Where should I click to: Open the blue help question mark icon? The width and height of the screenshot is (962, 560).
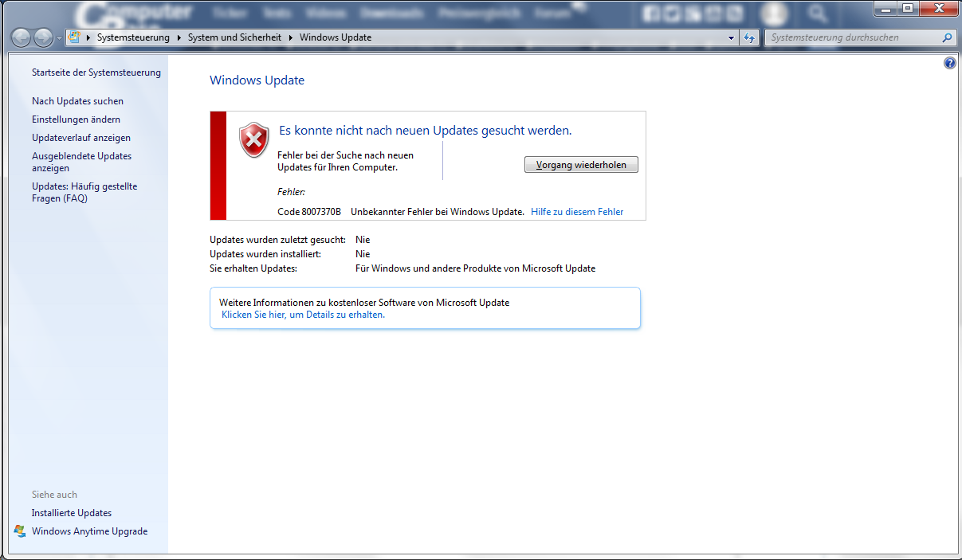pyautogui.click(x=949, y=63)
